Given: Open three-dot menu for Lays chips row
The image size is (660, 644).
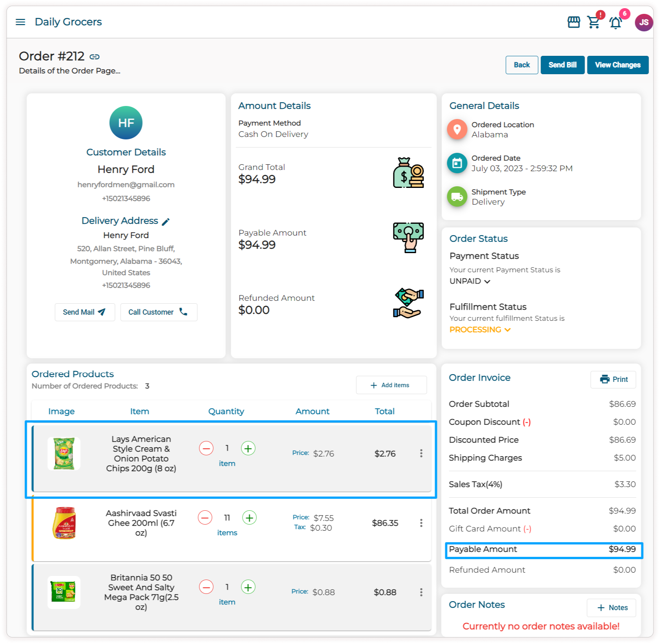Looking at the screenshot, I should click(421, 453).
